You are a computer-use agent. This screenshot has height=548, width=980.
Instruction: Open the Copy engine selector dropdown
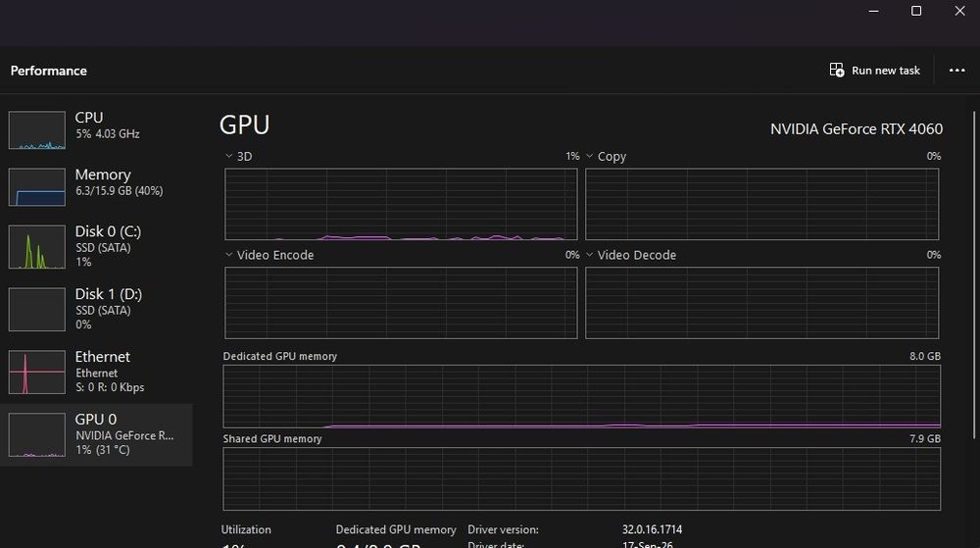[589, 156]
